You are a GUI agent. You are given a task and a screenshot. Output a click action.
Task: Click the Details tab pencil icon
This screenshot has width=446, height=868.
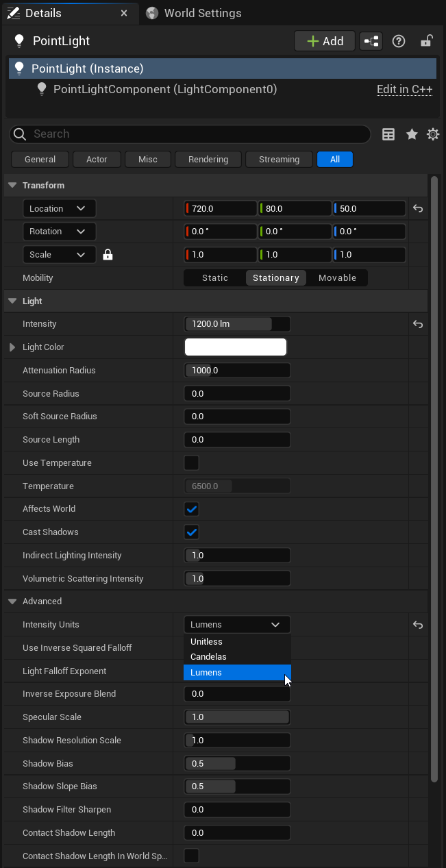13,13
